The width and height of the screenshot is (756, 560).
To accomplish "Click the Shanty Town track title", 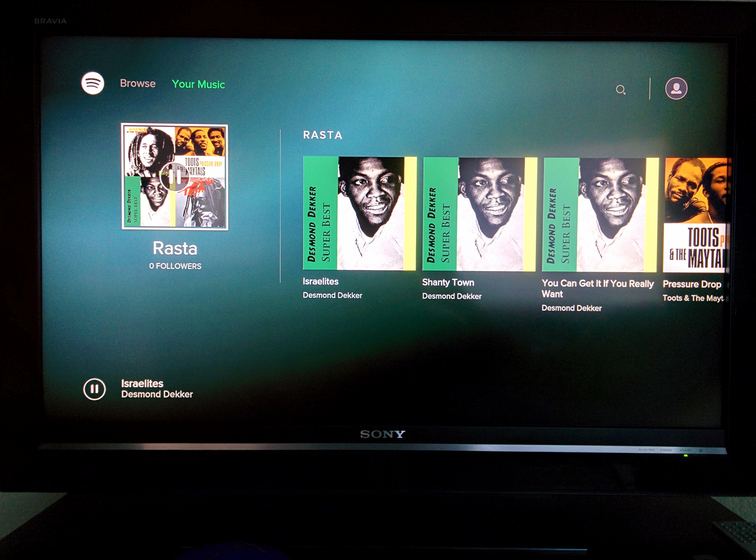I will pyautogui.click(x=448, y=282).
